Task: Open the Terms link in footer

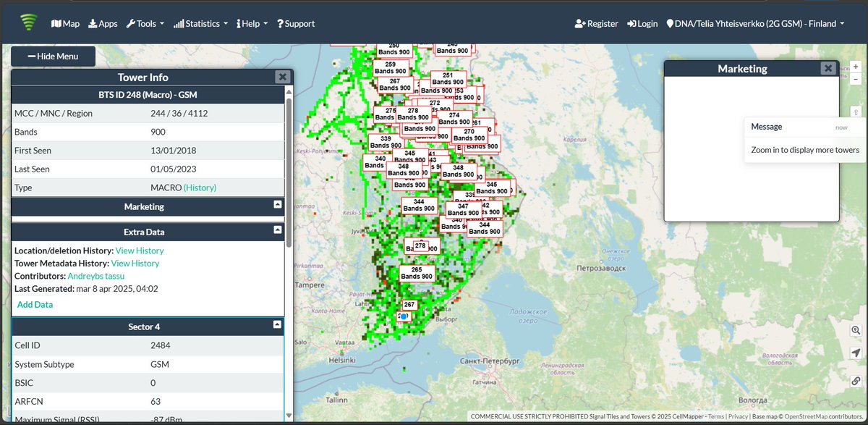Action: (715, 417)
